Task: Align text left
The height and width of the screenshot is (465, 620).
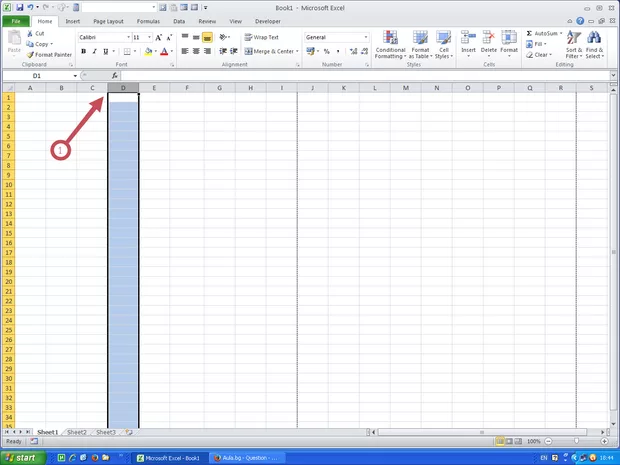Action: pos(185,51)
